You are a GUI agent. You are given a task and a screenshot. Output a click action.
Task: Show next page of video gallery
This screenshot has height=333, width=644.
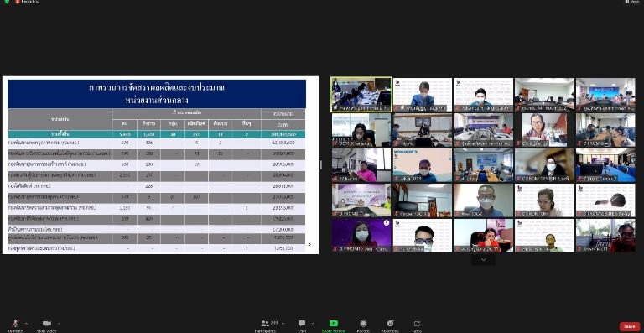pos(483,259)
